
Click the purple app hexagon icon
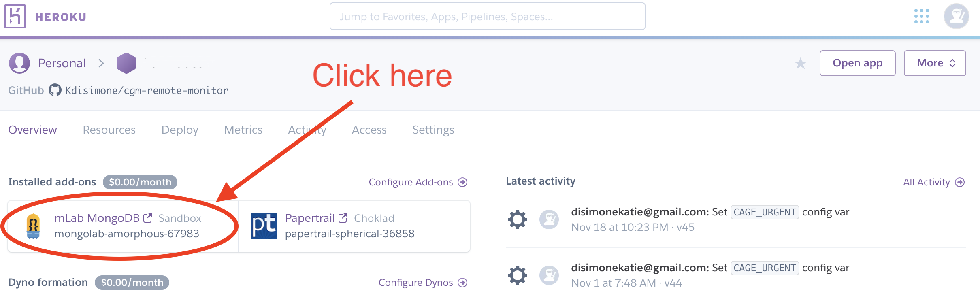(126, 63)
